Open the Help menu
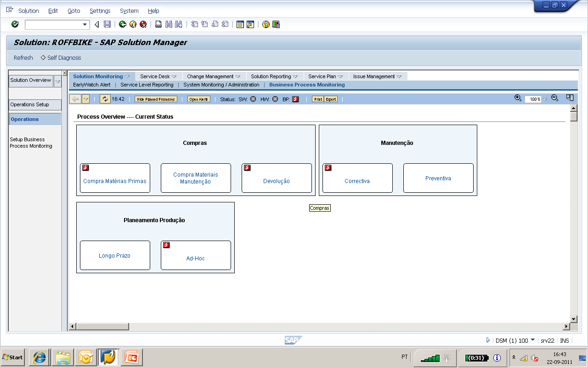Viewport: 588px width, 368px height. 153,11
